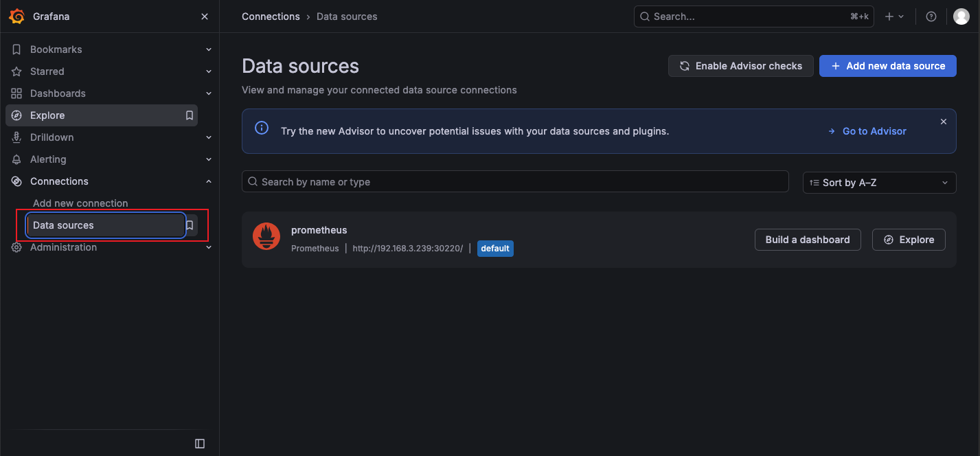
Task: Click the Bookmarks ribbon icon in sidebar
Action: pyautogui.click(x=17, y=49)
